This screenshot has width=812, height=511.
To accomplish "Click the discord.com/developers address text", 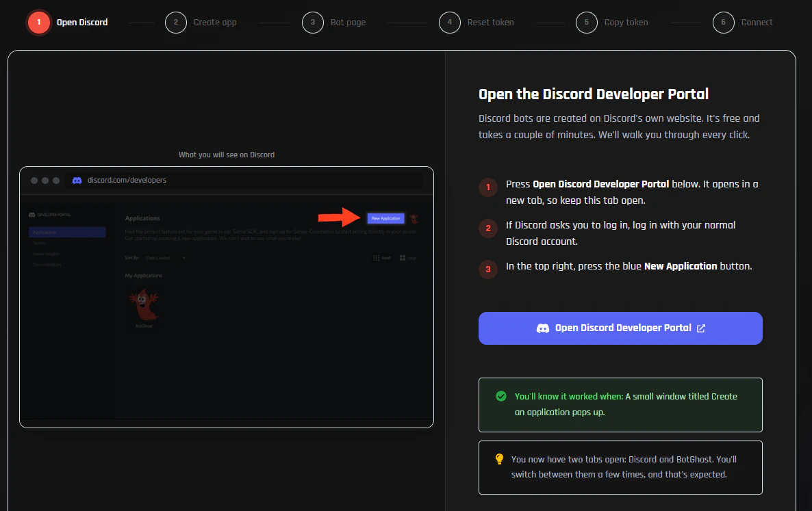I will (127, 180).
